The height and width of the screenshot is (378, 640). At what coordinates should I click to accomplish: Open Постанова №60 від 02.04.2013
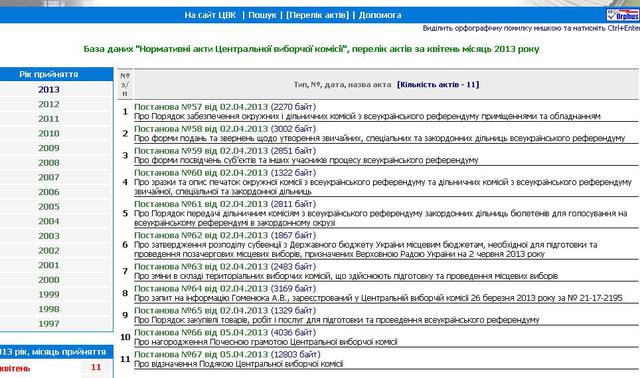click(x=201, y=173)
